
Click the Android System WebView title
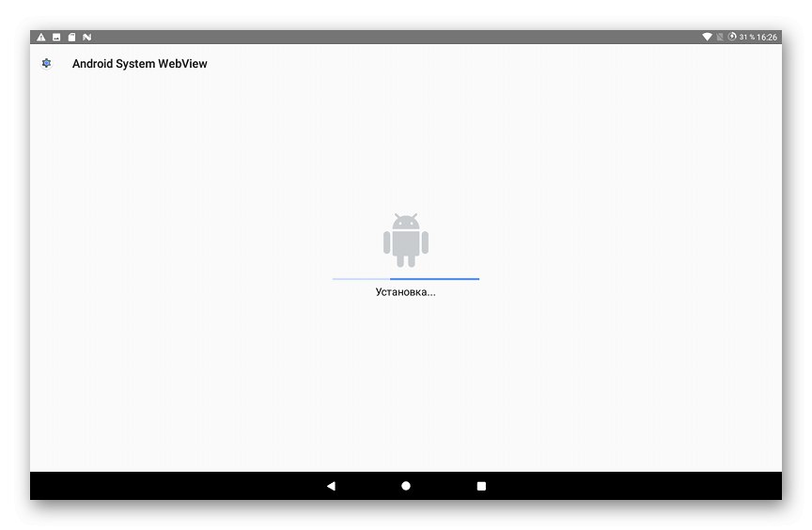pyautogui.click(x=140, y=64)
